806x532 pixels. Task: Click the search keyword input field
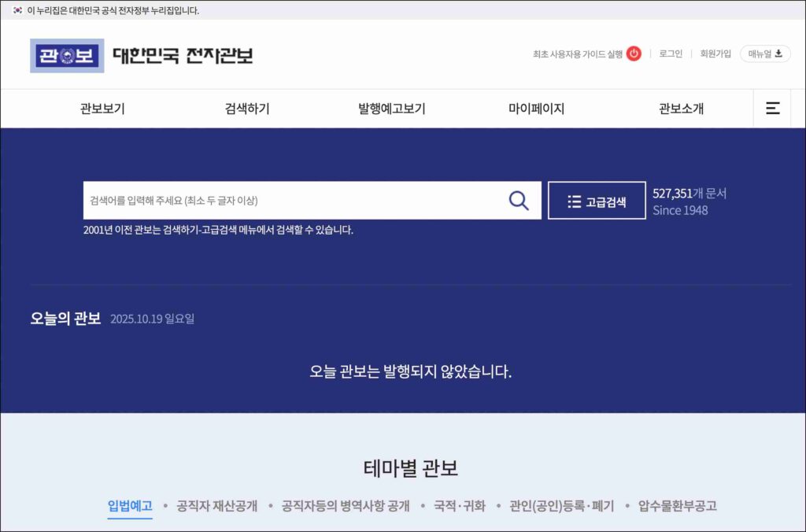[x=291, y=201]
